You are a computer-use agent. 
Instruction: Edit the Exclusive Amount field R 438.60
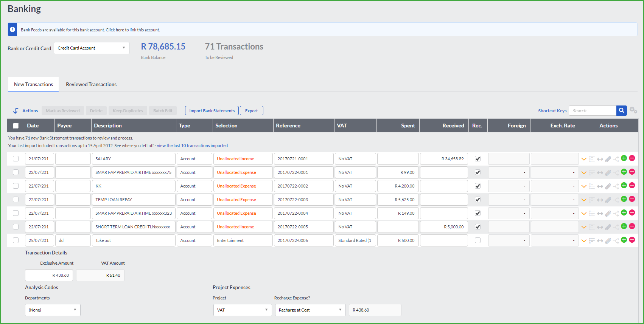click(49, 275)
